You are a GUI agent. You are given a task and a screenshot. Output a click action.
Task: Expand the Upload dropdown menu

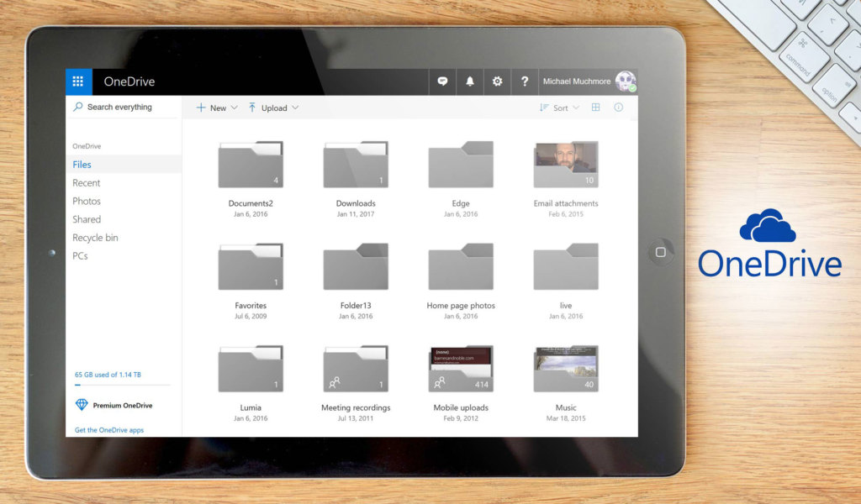(x=273, y=108)
